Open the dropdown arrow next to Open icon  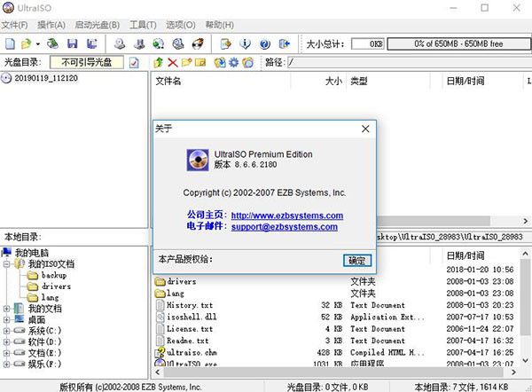(x=38, y=43)
